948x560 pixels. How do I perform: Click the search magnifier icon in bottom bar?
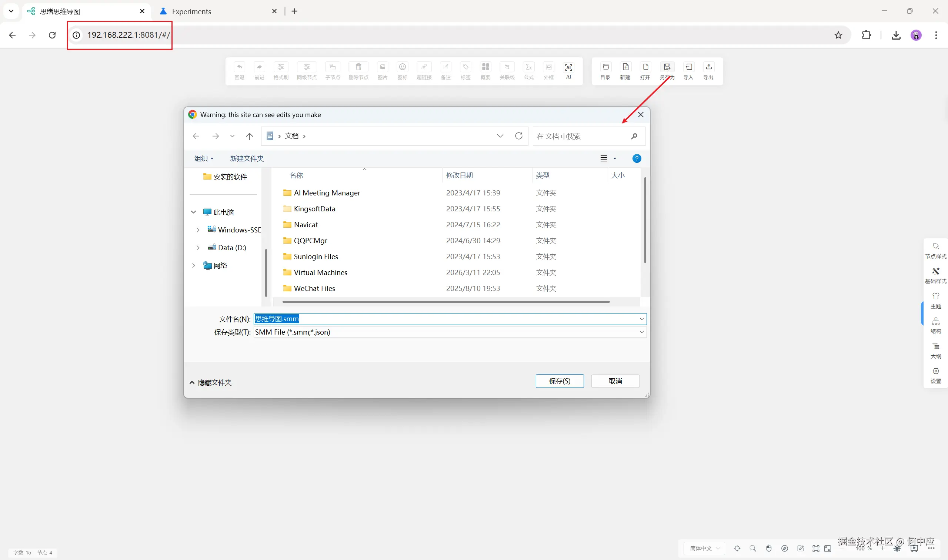(753, 548)
